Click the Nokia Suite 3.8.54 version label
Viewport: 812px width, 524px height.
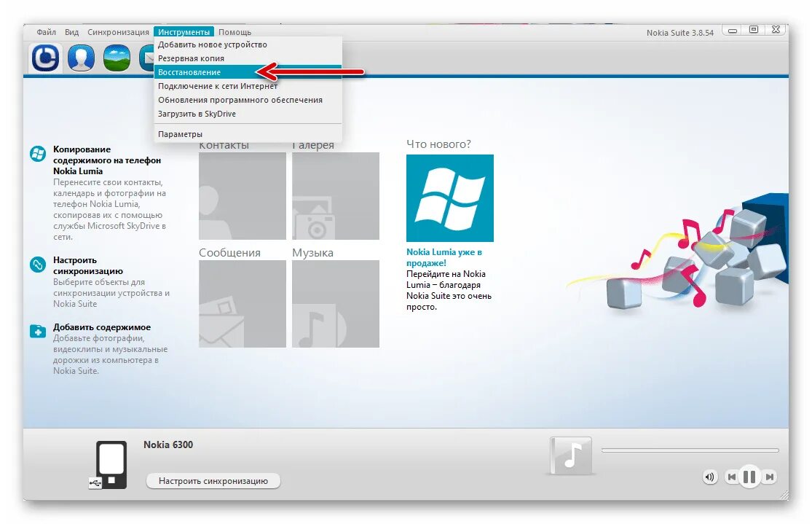point(680,33)
